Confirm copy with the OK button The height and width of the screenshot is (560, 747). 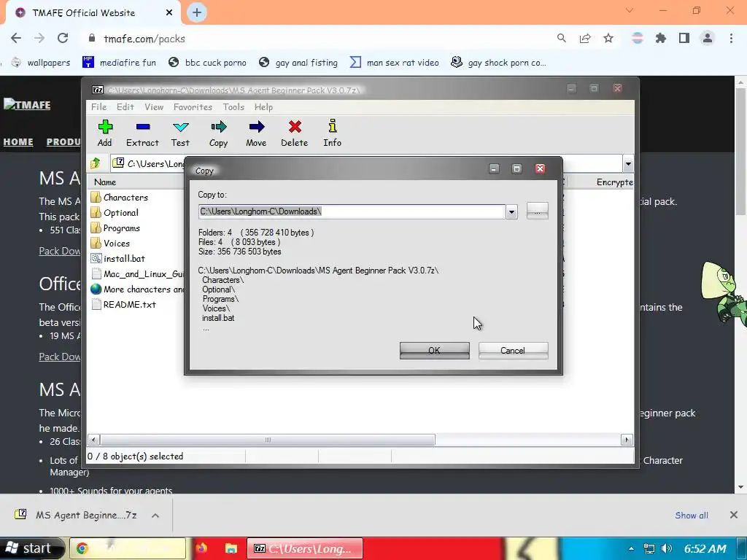tap(435, 351)
